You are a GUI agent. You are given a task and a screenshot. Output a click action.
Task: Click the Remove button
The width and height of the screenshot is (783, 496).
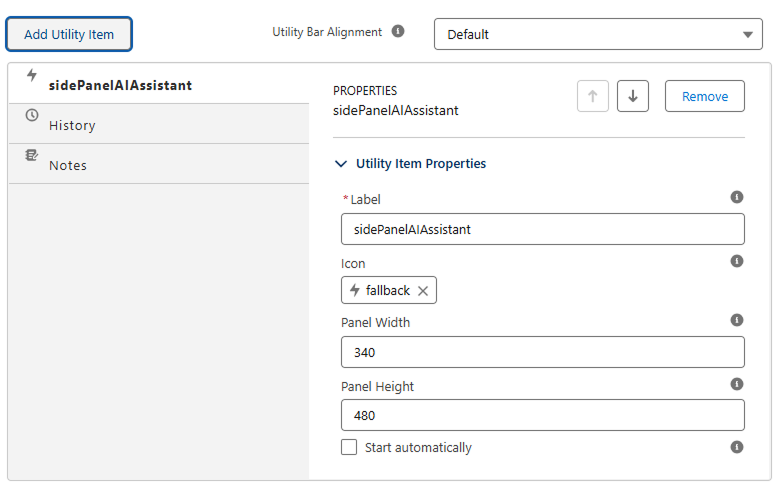(705, 96)
